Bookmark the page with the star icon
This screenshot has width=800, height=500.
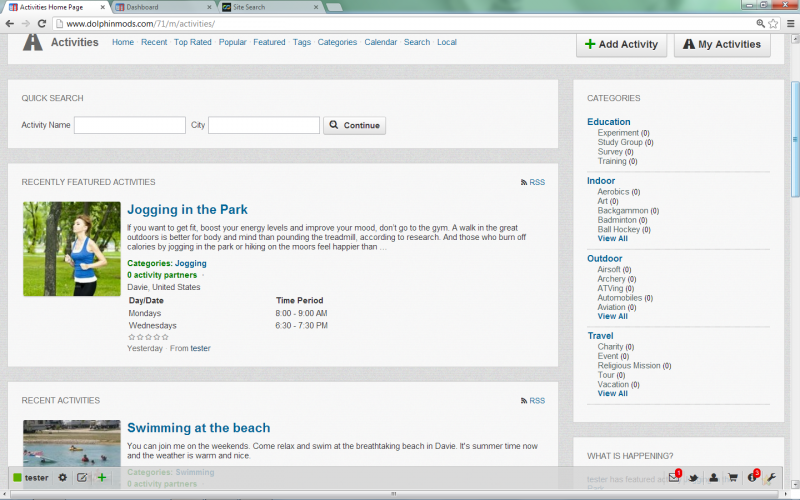[773, 23]
